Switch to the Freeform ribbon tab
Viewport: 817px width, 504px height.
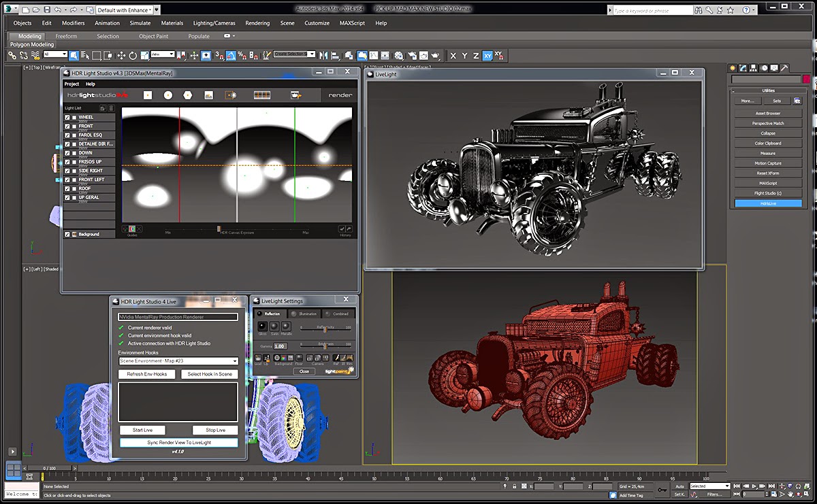(66, 36)
